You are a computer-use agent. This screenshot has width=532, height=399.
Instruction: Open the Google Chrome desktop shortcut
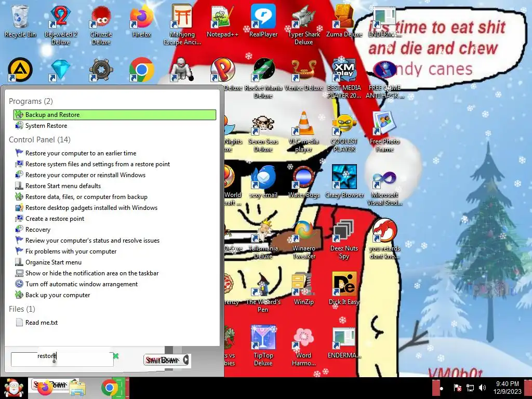pyautogui.click(x=141, y=70)
